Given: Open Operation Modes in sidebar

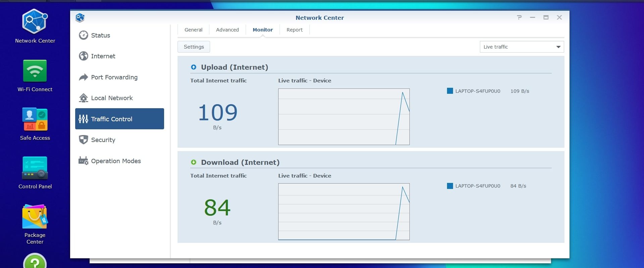Looking at the screenshot, I should pos(119,161).
